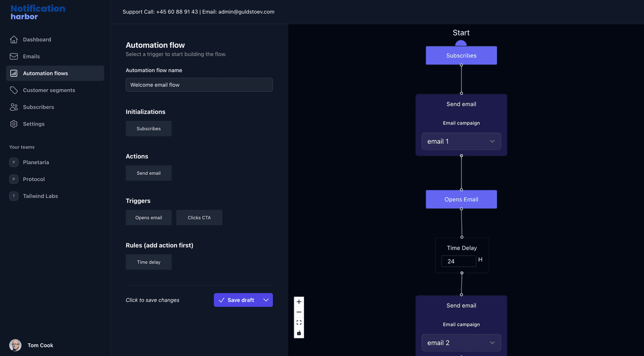Add Subscribes initialization block
The width and height of the screenshot is (644, 356).
click(x=148, y=128)
